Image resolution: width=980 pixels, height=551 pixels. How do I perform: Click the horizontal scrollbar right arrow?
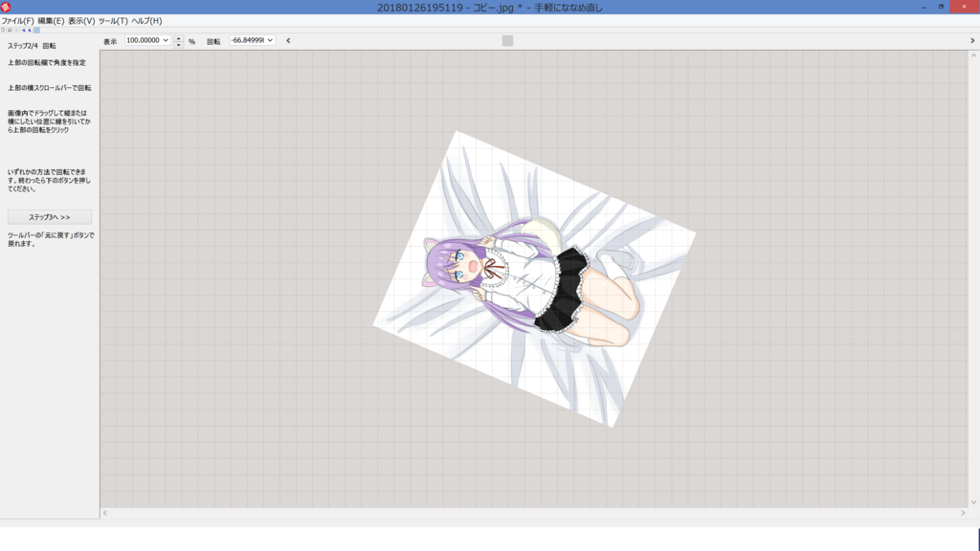(963, 513)
